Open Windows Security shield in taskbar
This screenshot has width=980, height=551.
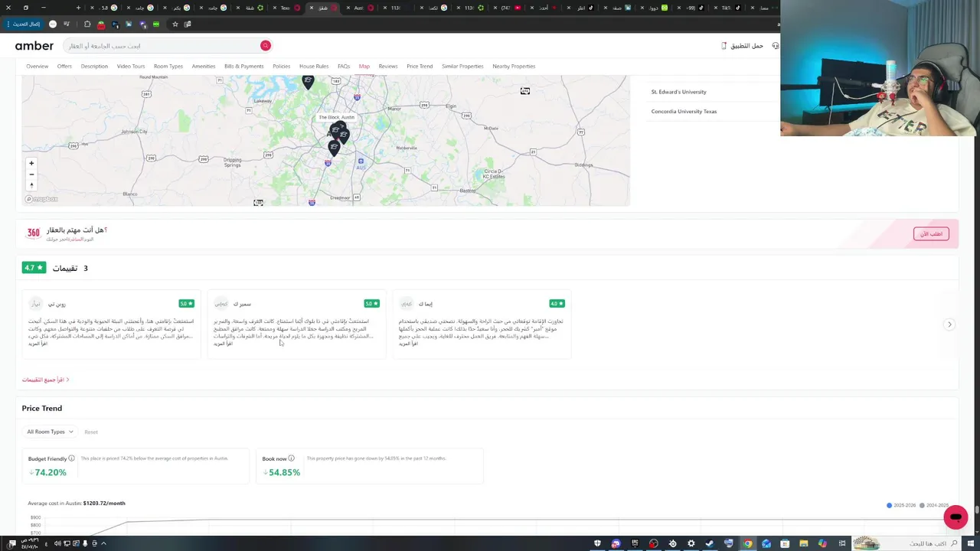tap(597, 543)
